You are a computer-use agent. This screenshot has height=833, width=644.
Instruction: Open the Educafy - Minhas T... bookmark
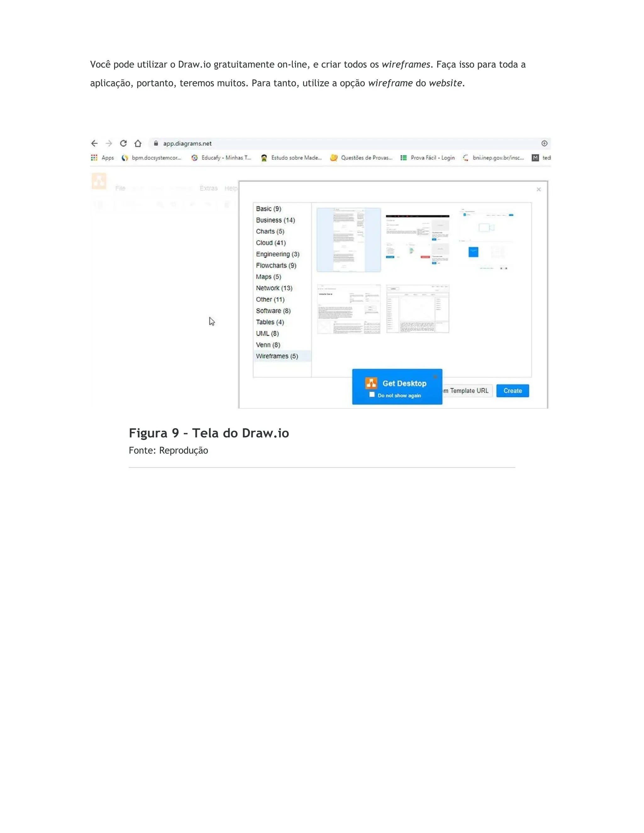[221, 157]
